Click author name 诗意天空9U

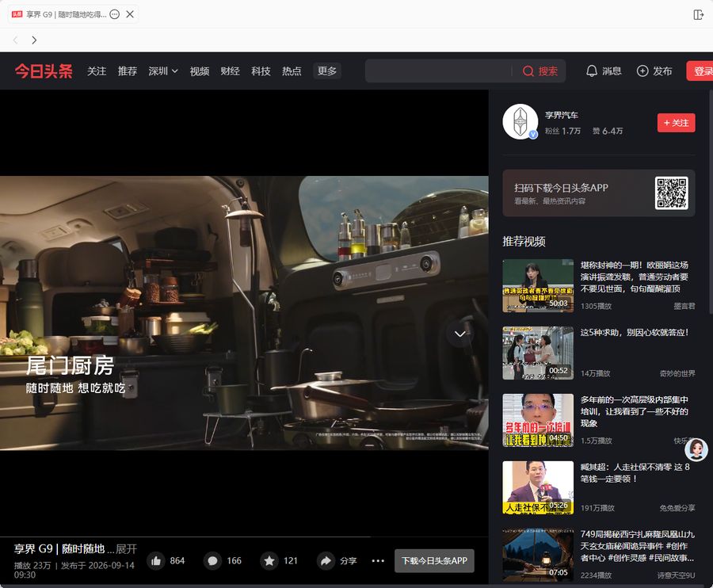click(677, 575)
